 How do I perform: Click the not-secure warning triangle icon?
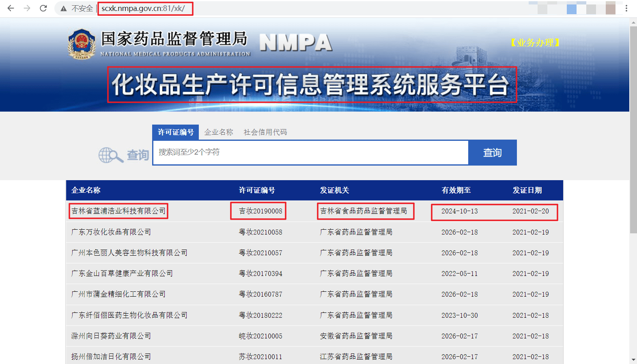point(64,9)
